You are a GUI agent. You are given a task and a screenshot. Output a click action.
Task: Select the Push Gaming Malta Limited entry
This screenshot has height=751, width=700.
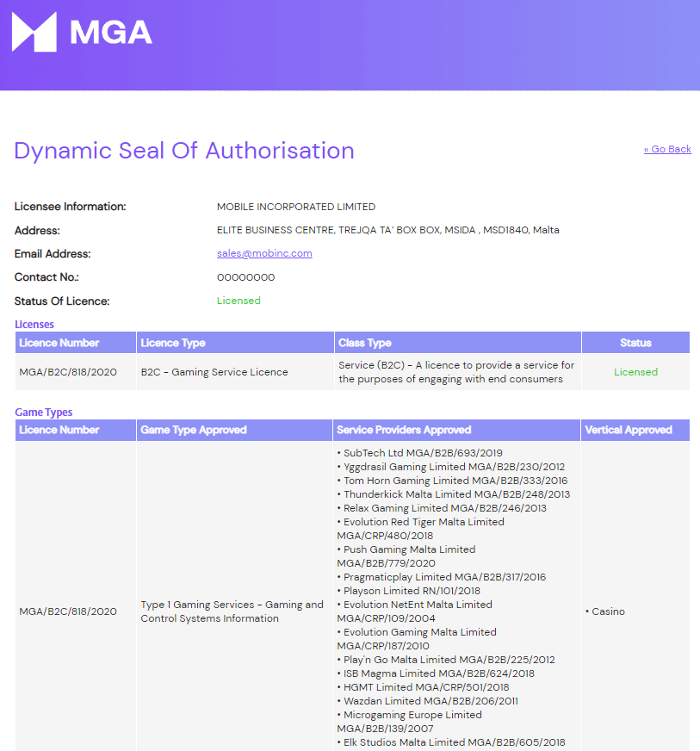pyautogui.click(x=406, y=556)
